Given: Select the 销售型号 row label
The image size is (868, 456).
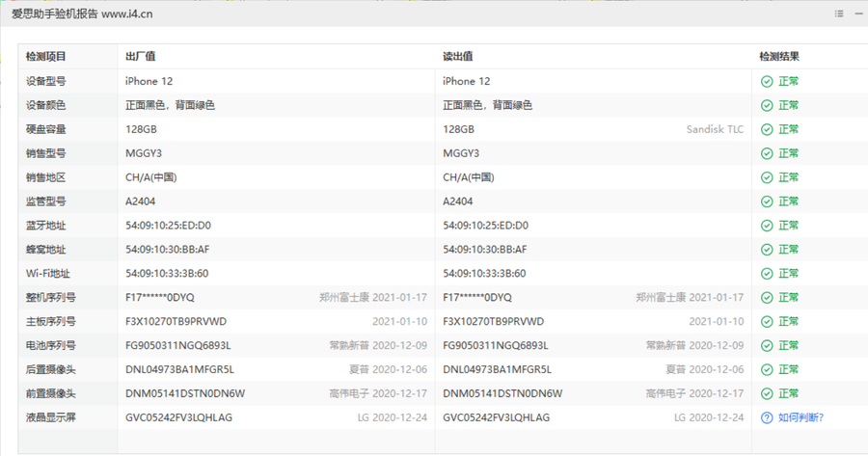Looking at the screenshot, I should (x=46, y=153).
